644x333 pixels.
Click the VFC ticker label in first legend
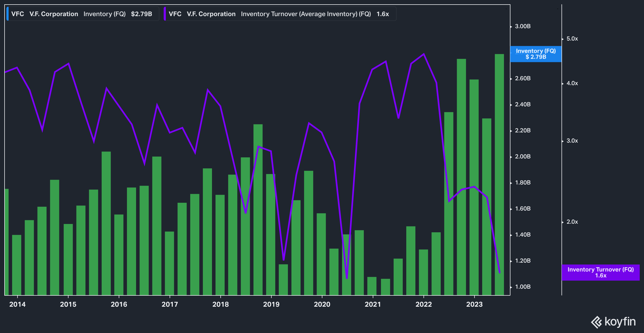(17, 14)
